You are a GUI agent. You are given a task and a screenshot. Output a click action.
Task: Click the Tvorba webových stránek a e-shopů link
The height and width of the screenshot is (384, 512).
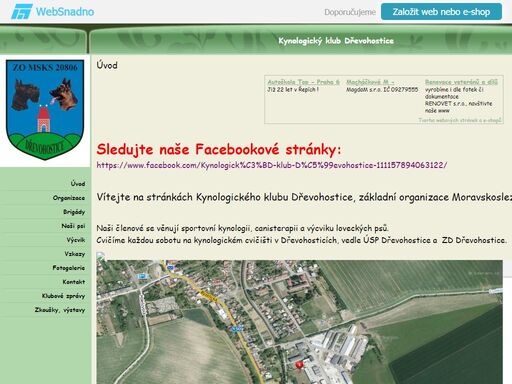[460, 120]
